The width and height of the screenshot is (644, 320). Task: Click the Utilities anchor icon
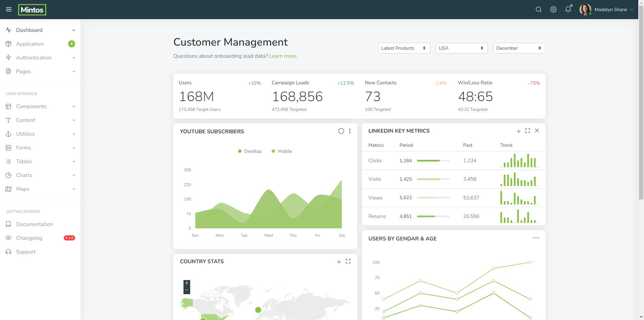(9, 134)
